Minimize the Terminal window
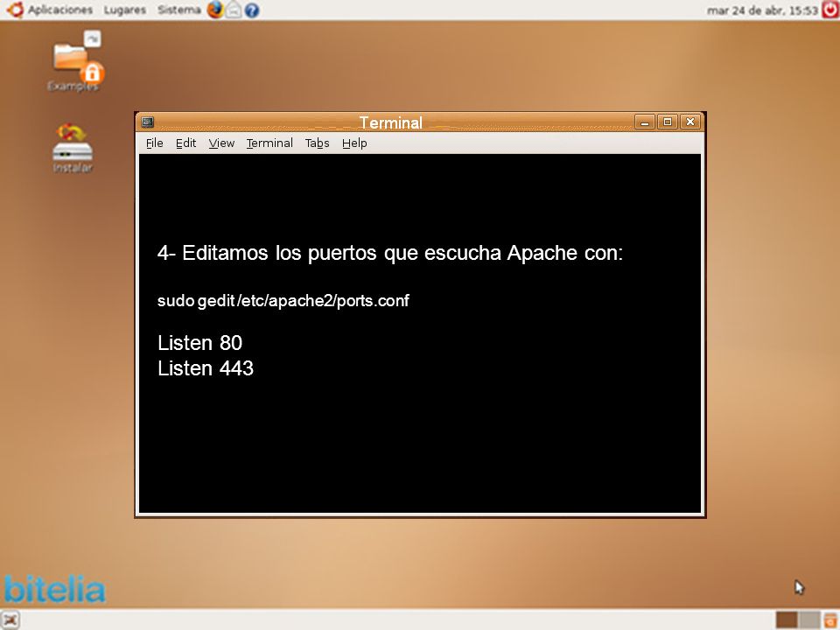 click(645, 122)
